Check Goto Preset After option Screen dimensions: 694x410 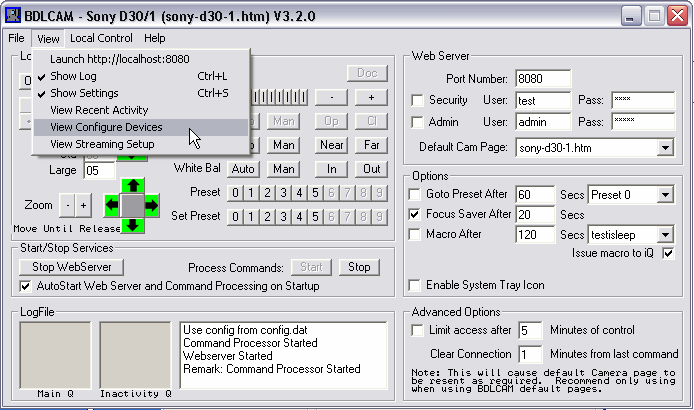[414, 194]
